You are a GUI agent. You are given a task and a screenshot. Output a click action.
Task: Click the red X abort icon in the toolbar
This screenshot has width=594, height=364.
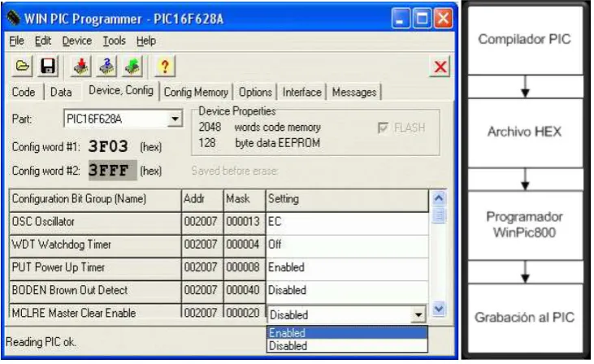tap(440, 67)
